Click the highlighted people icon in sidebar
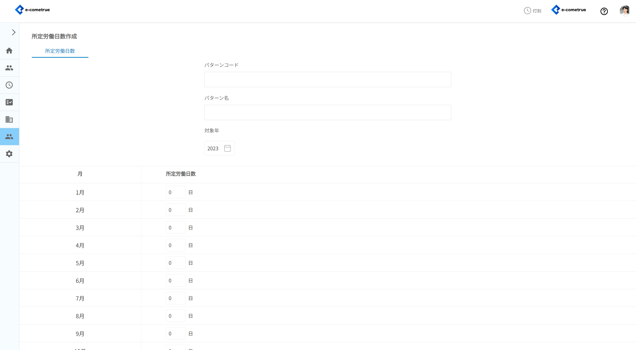The height and width of the screenshot is (350, 644). tap(9, 137)
